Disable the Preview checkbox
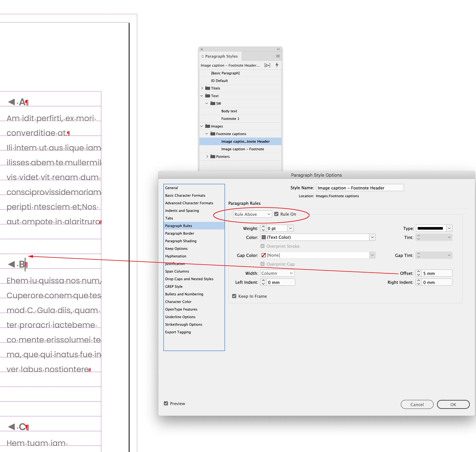Viewport: 476px width, 452px height. pyautogui.click(x=166, y=403)
